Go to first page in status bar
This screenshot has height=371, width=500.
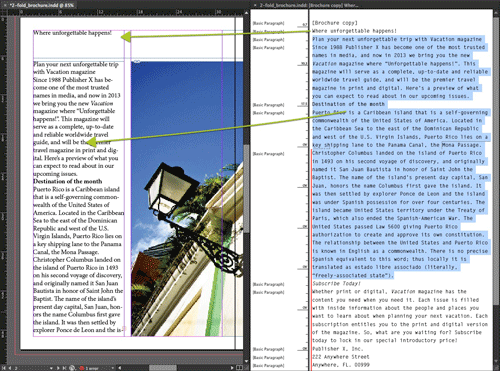coord(4,368)
